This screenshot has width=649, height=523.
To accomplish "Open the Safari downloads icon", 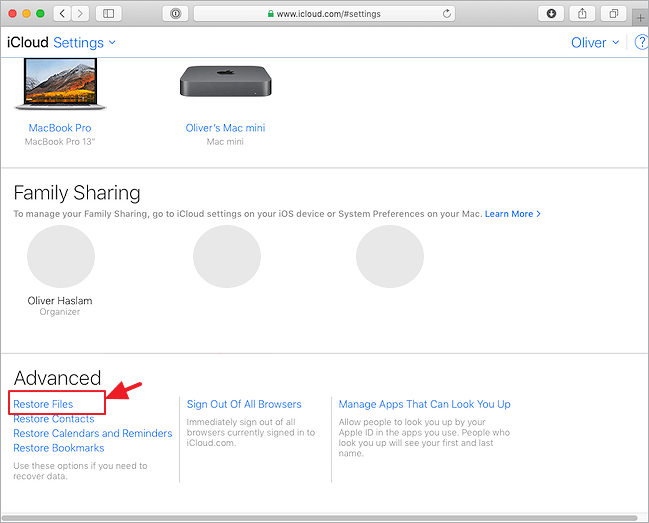I will (x=551, y=13).
